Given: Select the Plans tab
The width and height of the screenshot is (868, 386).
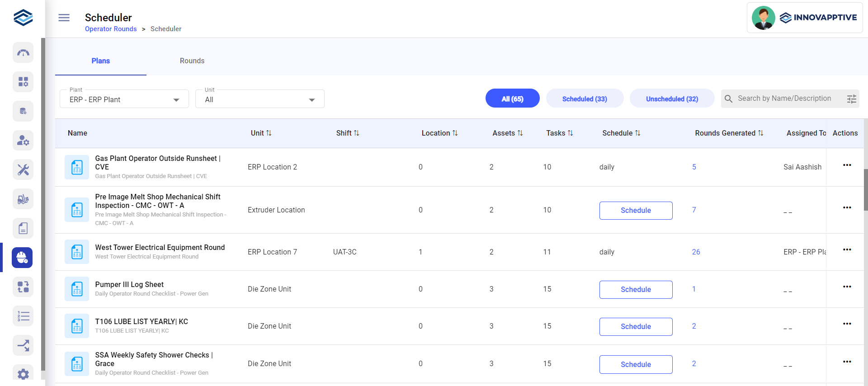Looking at the screenshot, I should tap(100, 61).
